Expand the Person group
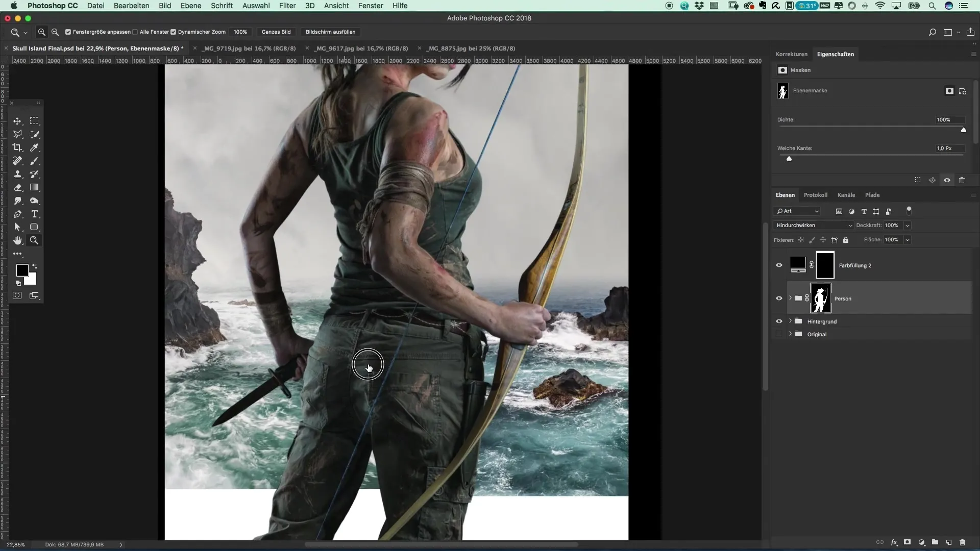 790,298
